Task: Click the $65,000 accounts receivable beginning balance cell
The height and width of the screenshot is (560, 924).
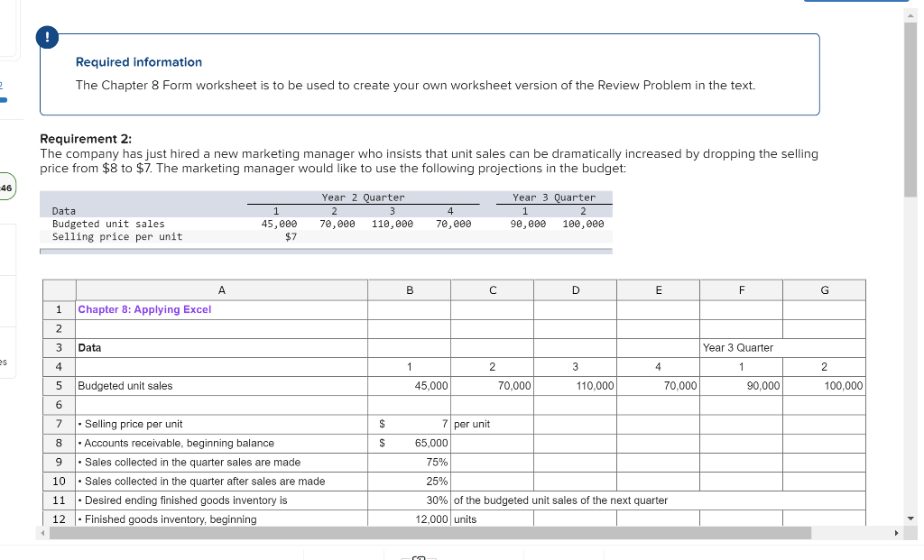Action: coord(409,443)
